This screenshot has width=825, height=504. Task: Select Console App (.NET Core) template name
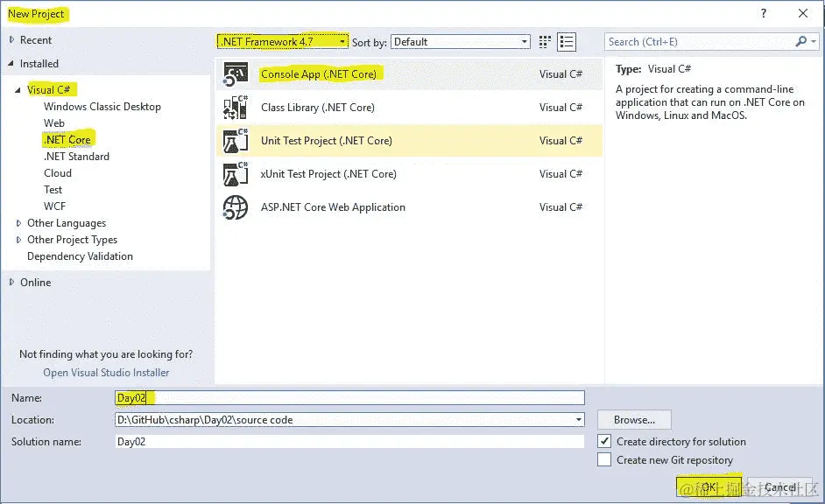(319, 74)
